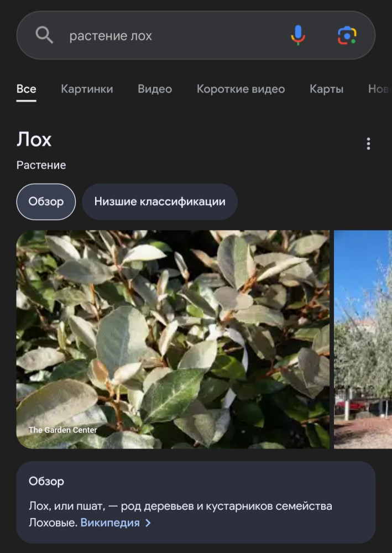392x553 pixels.
Task: Tap The Garden Center image credit
Action: 62,430
